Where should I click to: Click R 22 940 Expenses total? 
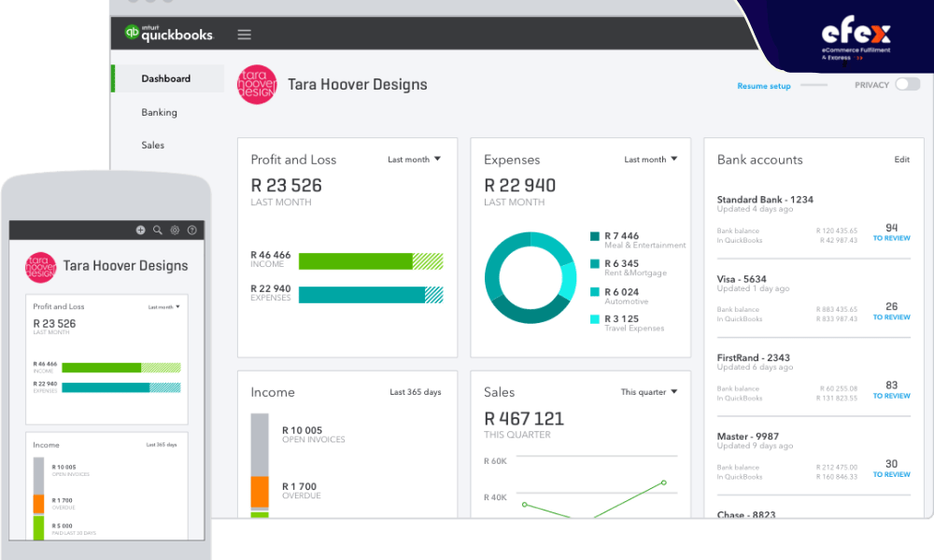(519, 186)
